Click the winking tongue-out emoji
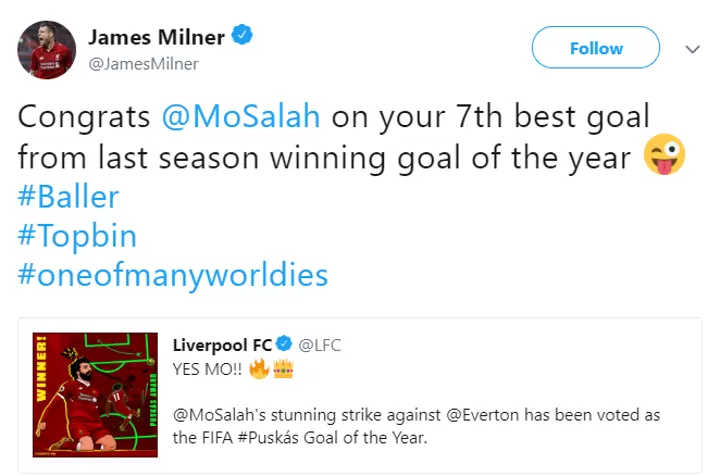 [x=664, y=154]
